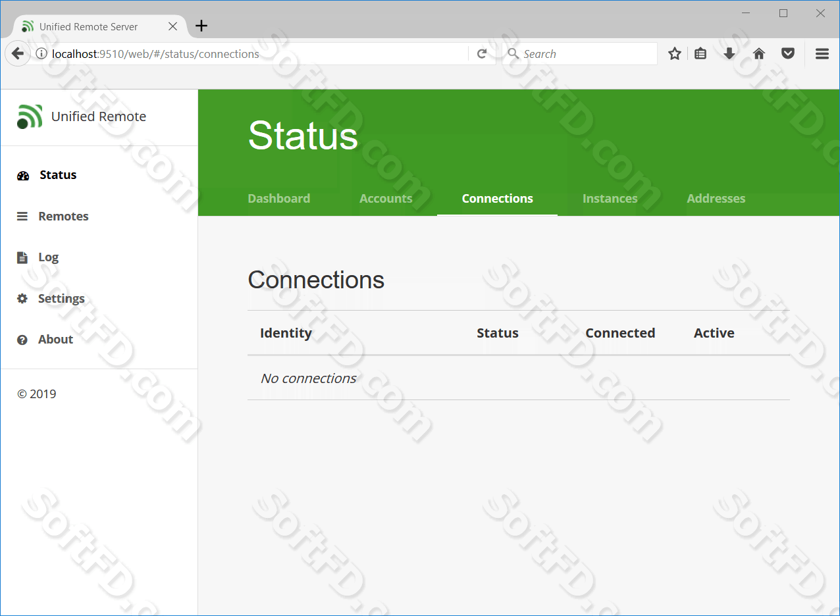The height and width of the screenshot is (616, 840).
Task: Open the Instances tab
Action: pos(610,199)
